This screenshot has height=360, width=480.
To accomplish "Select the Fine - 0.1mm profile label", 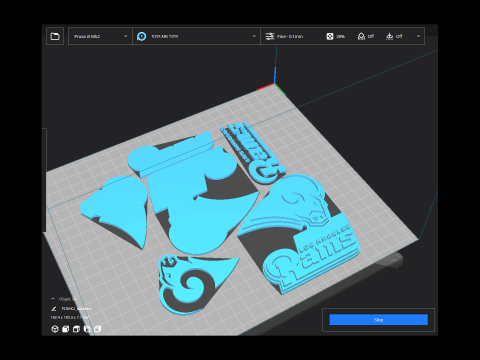I will (290, 36).
